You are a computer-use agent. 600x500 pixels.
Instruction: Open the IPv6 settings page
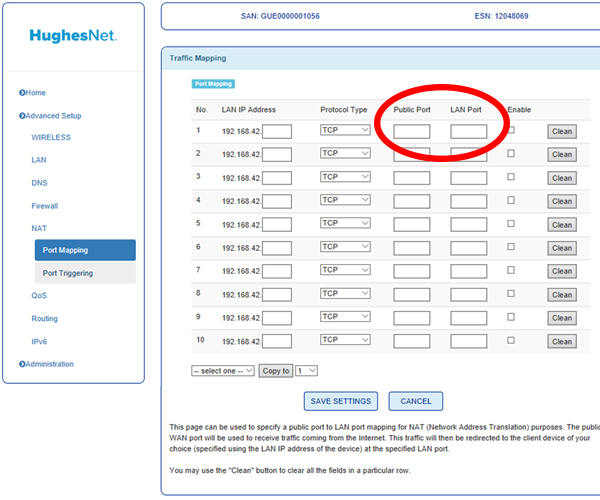(39, 342)
